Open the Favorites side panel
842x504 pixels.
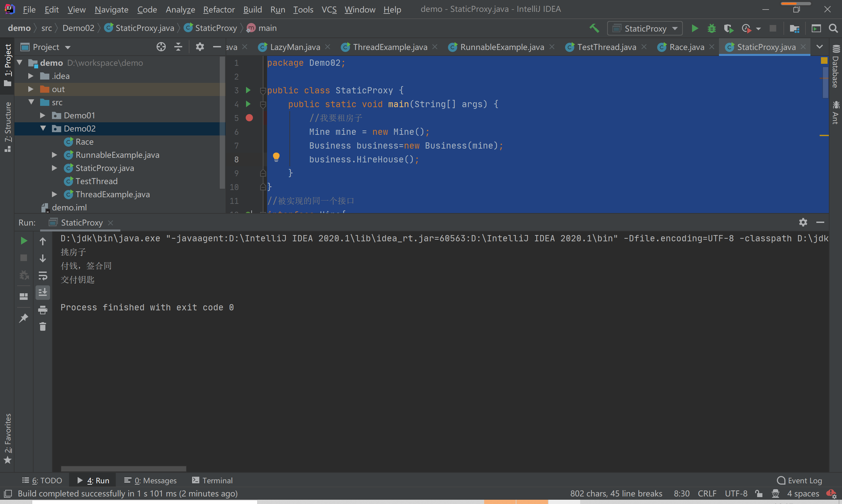click(x=8, y=439)
